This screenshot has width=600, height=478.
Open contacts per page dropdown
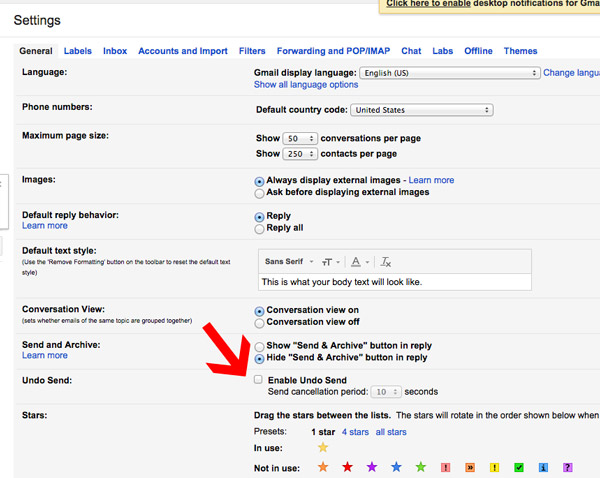coord(300,154)
